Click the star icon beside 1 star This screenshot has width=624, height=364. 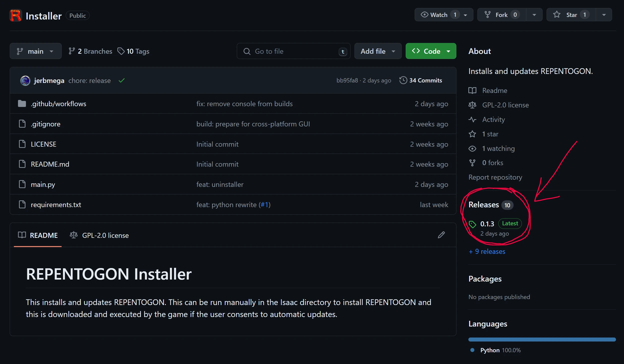[x=472, y=134]
